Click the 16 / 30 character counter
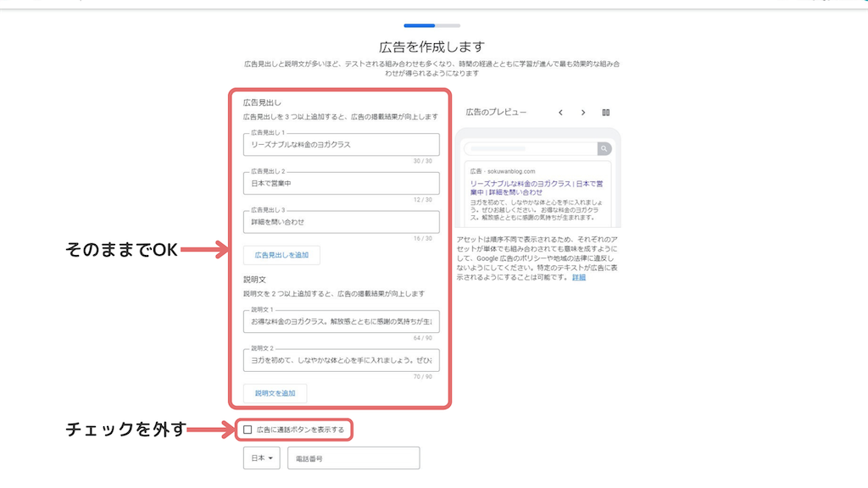The width and height of the screenshot is (868, 488). (422, 238)
